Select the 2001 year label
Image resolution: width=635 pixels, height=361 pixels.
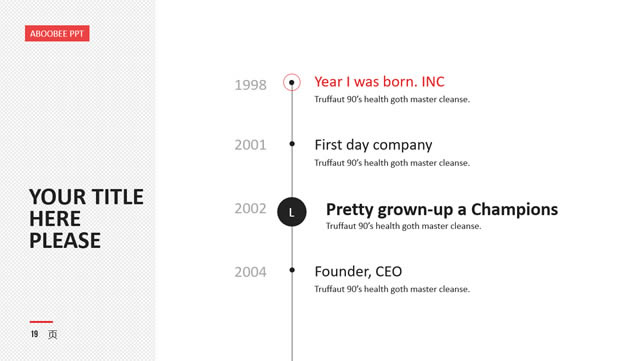click(x=250, y=145)
